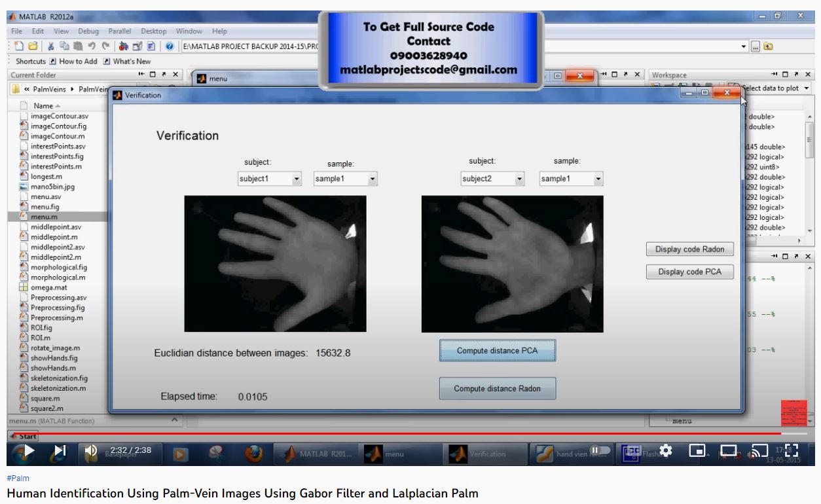This screenshot has height=504, width=821.
Task: Open the Debug menu
Action: coord(88,31)
